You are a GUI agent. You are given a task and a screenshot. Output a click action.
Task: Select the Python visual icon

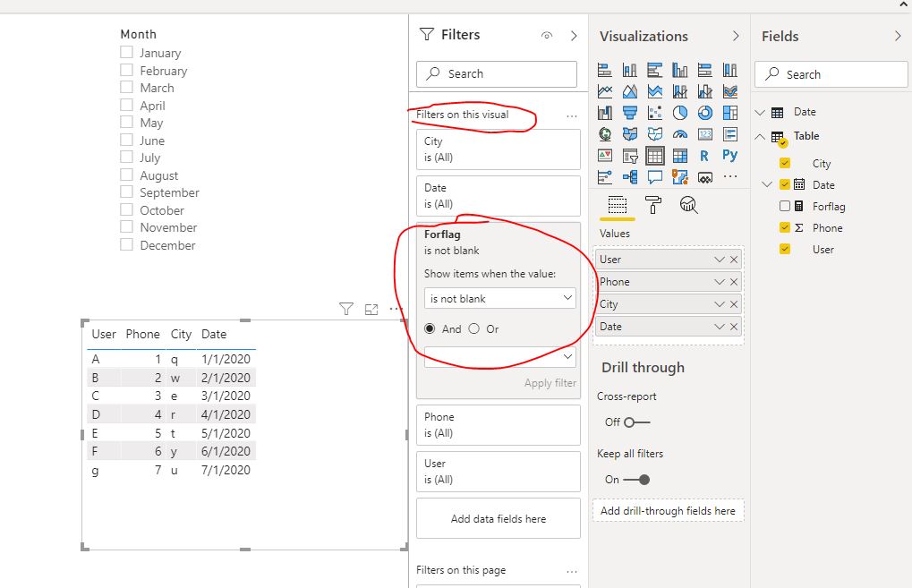[730, 156]
